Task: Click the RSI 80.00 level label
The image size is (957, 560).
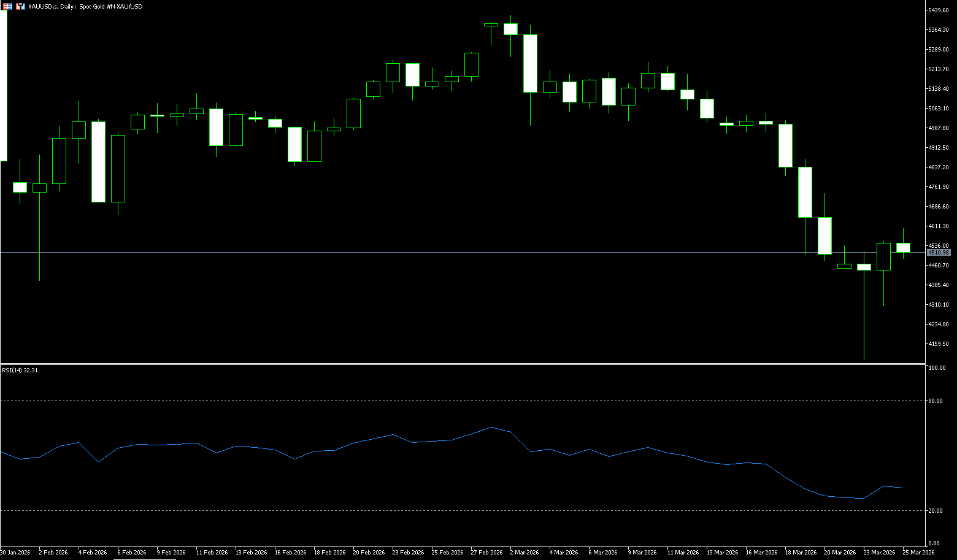Action: coord(936,401)
